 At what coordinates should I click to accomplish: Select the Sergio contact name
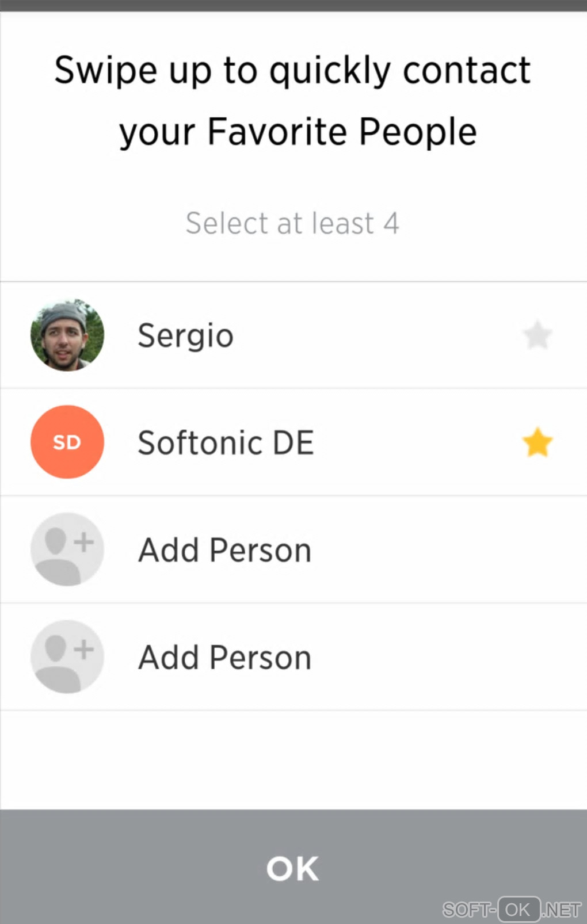[186, 335]
